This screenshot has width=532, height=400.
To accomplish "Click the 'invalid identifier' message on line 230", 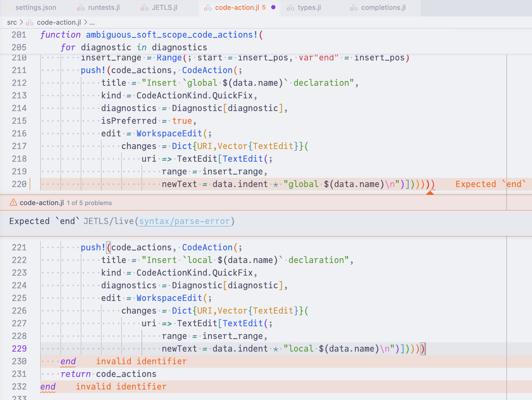I will click(141, 361).
